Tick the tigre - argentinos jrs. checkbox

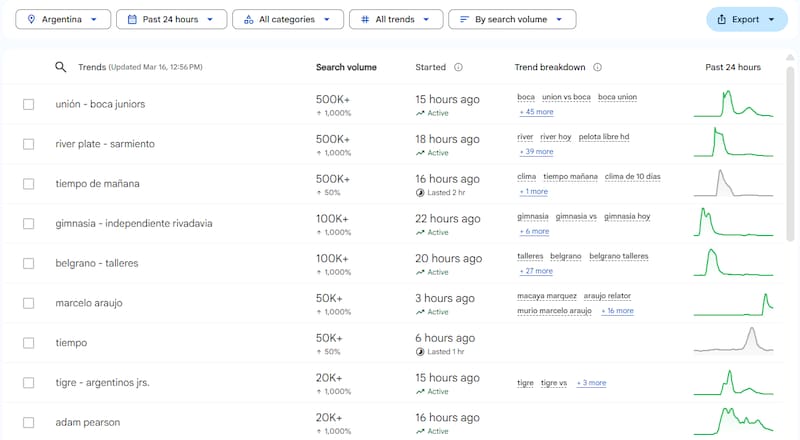(x=29, y=383)
